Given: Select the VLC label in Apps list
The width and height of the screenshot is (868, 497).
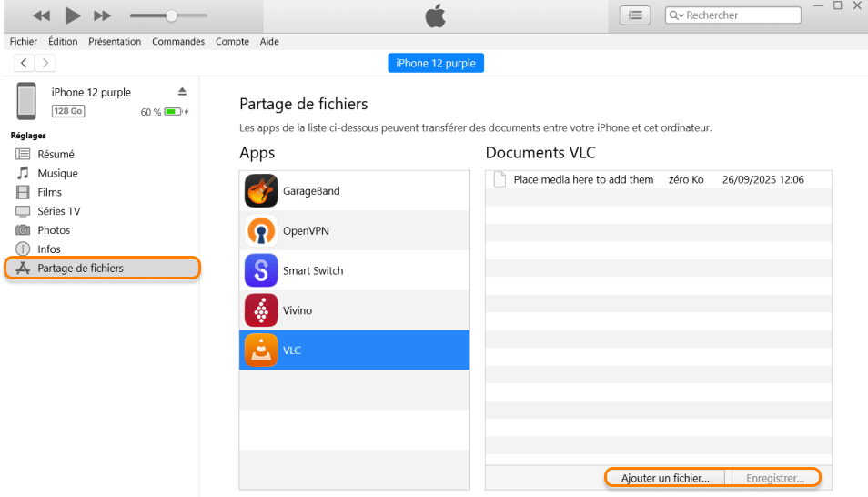Looking at the screenshot, I should [292, 350].
